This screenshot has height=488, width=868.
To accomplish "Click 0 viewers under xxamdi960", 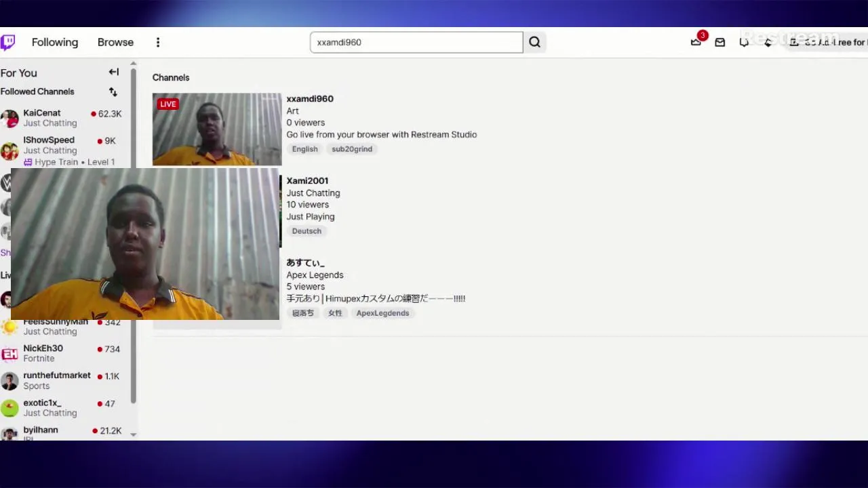I will (x=305, y=123).
